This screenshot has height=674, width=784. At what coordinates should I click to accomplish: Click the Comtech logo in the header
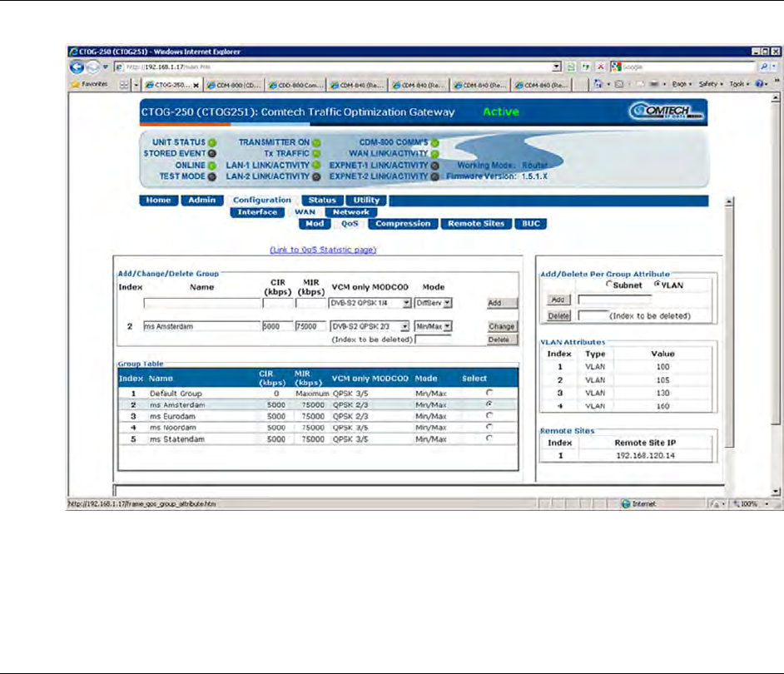(x=667, y=112)
